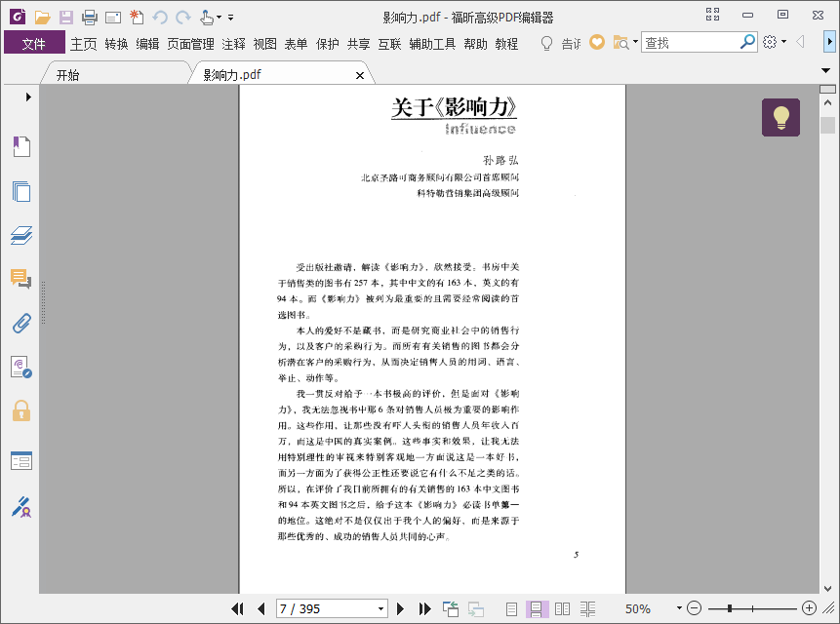840x624 pixels.
Task: Select single page view mode
Action: [x=511, y=608]
